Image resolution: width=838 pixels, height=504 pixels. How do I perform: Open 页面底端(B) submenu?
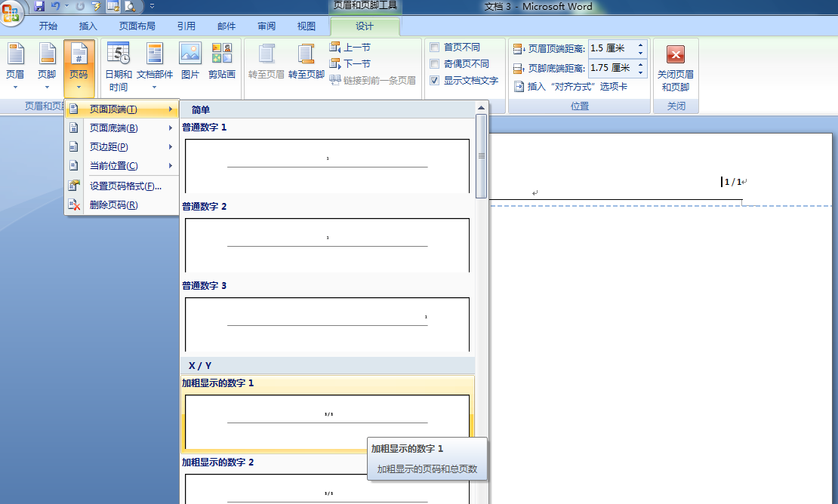pos(122,128)
